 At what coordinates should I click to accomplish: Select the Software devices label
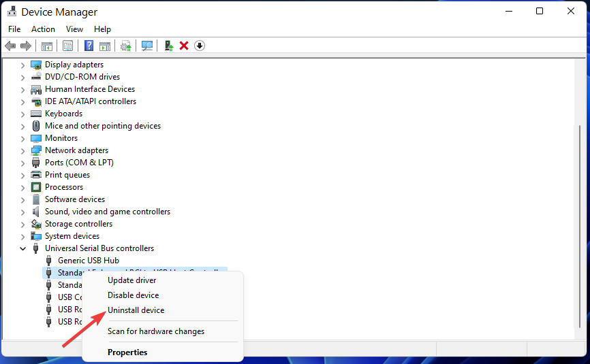(74, 199)
